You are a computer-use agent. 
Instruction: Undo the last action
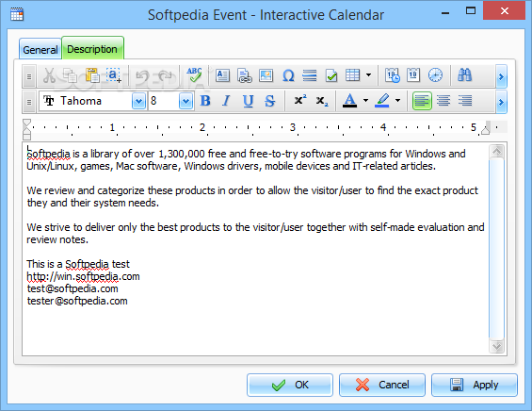click(x=142, y=75)
